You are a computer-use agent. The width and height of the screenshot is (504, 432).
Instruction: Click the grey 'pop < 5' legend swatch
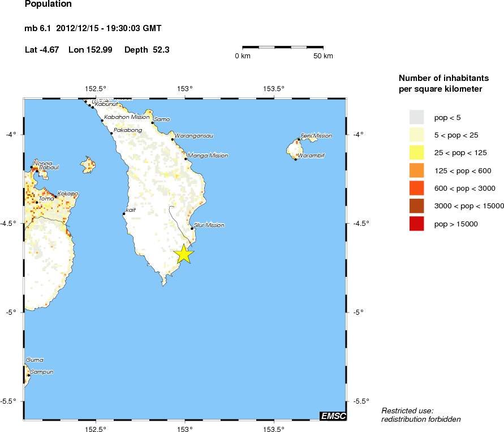pos(416,117)
